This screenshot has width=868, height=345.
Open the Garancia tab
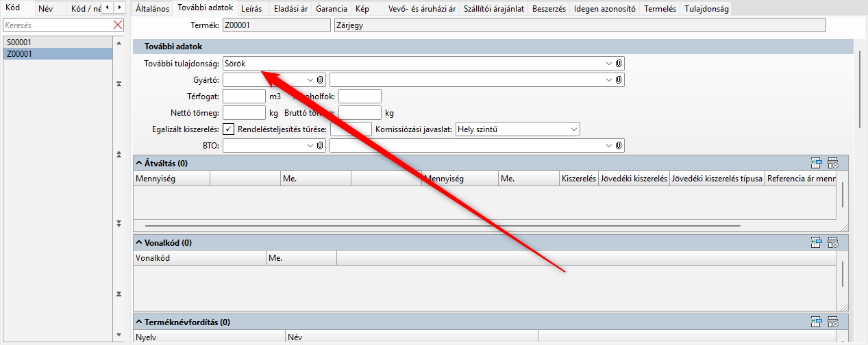coord(331,9)
